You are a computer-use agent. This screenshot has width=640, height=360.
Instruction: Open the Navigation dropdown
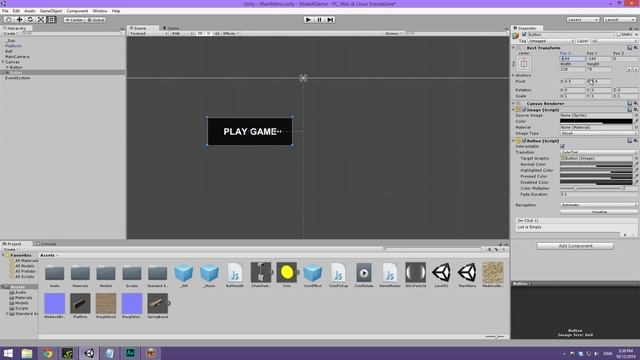click(x=599, y=205)
